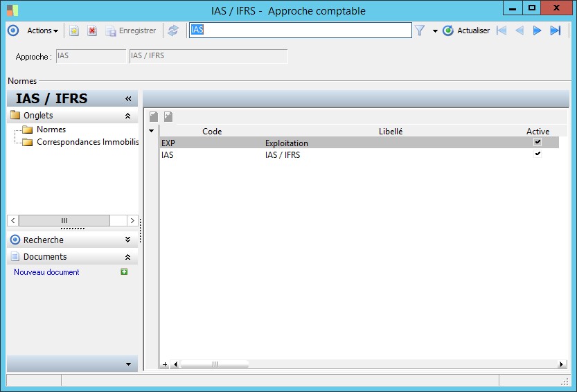
Task: Click the delete record red X icon
Action: [x=92, y=30]
